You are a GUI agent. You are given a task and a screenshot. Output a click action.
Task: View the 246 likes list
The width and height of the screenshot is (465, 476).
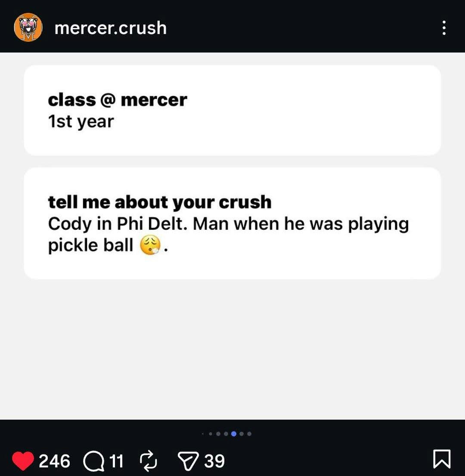coord(54,461)
